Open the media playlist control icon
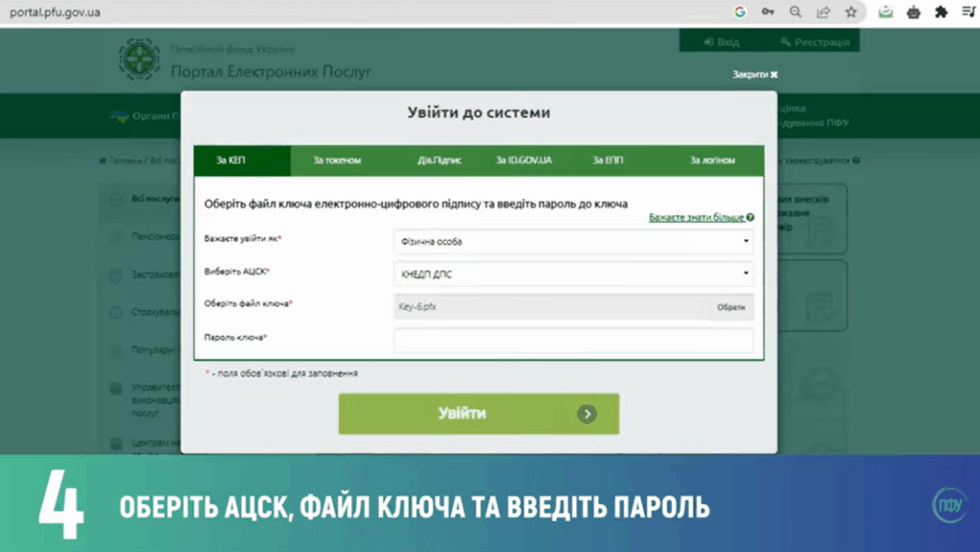The width and height of the screenshot is (980, 552). (968, 12)
